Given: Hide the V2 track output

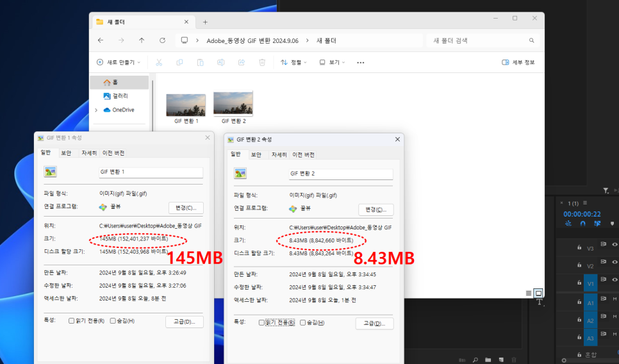Looking at the screenshot, I should [615, 262].
